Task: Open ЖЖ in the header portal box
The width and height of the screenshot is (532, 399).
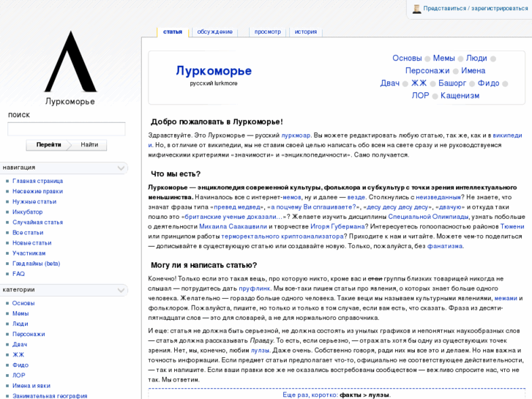Action: 419,83
